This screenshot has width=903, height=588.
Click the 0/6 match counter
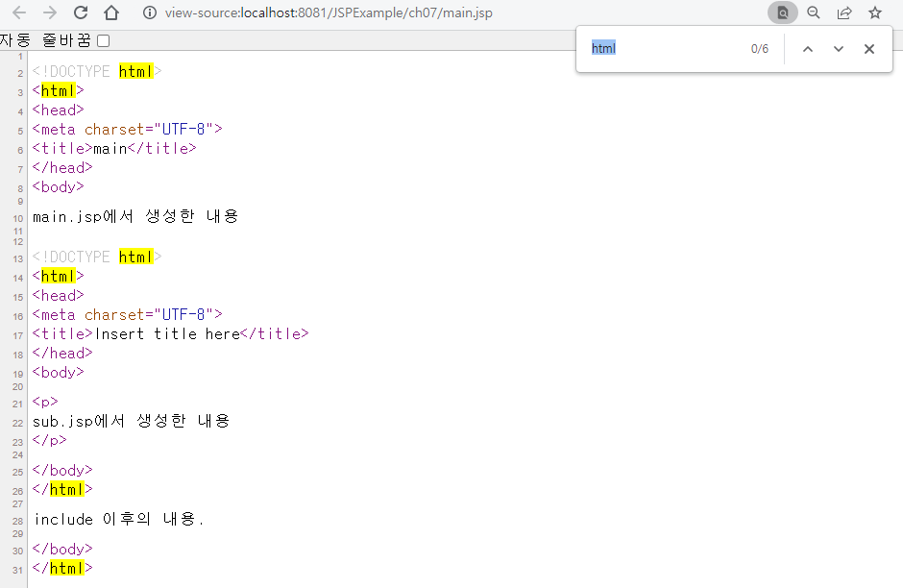760,49
